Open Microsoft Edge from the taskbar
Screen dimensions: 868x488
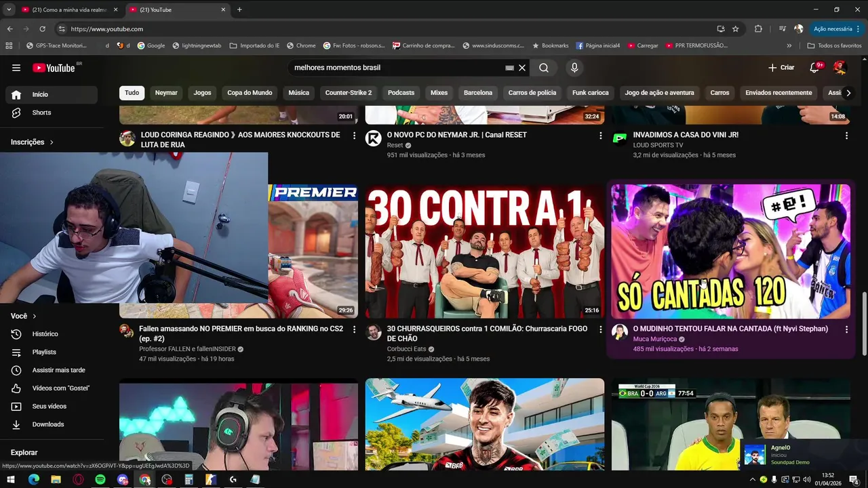[x=33, y=479]
